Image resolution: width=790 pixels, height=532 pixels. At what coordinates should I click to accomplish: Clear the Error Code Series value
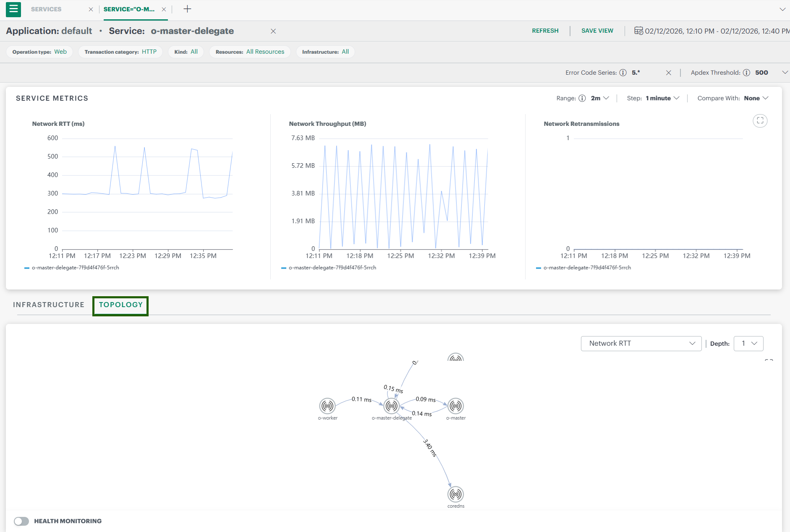(669, 73)
